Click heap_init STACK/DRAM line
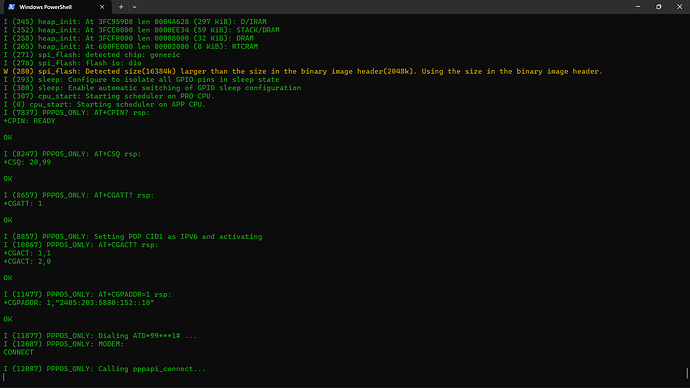Image resolution: width=690 pixels, height=388 pixels. pyautogui.click(x=142, y=30)
